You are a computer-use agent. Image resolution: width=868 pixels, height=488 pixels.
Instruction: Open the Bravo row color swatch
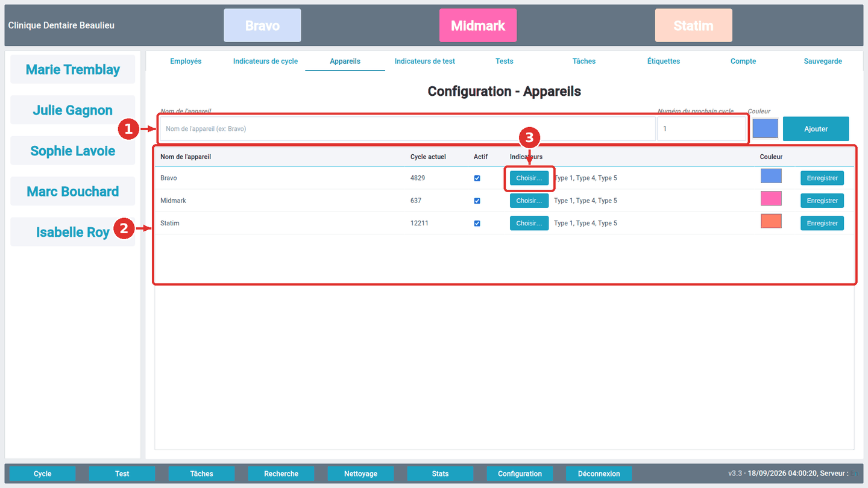point(771,176)
